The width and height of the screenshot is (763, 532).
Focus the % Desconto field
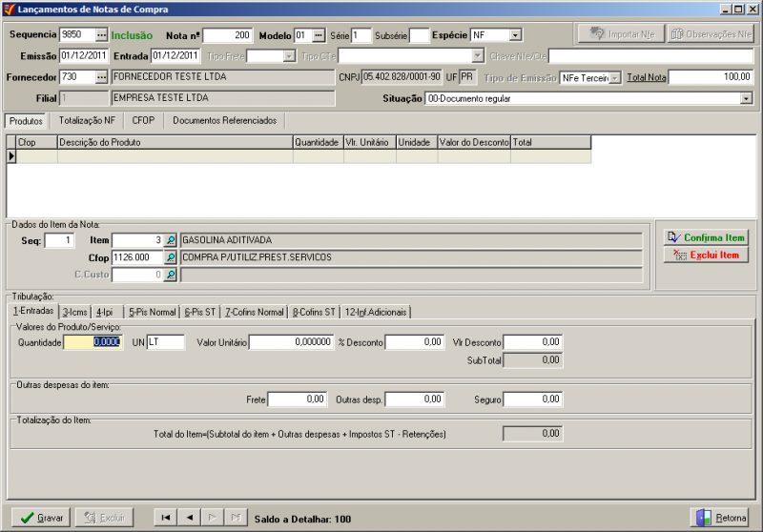tap(415, 342)
